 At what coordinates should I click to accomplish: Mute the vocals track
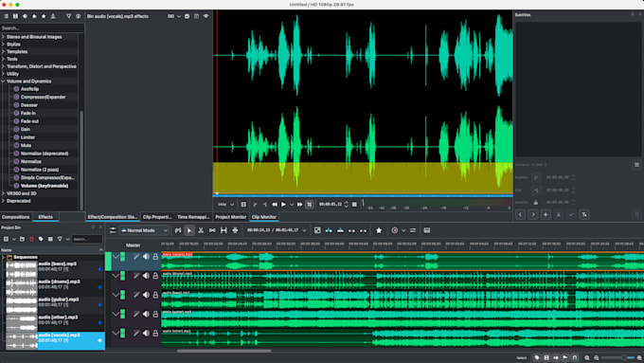pyautogui.click(x=146, y=257)
